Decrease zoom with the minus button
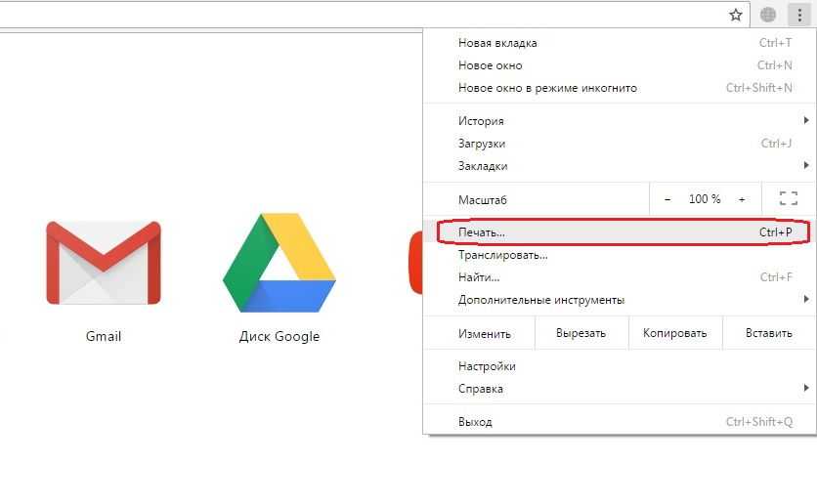 (667, 199)
